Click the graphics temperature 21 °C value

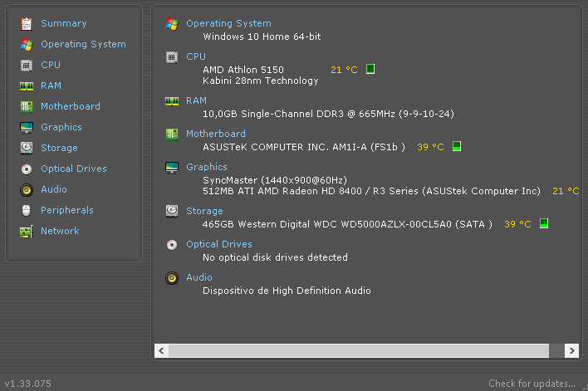tap(566, 191)
